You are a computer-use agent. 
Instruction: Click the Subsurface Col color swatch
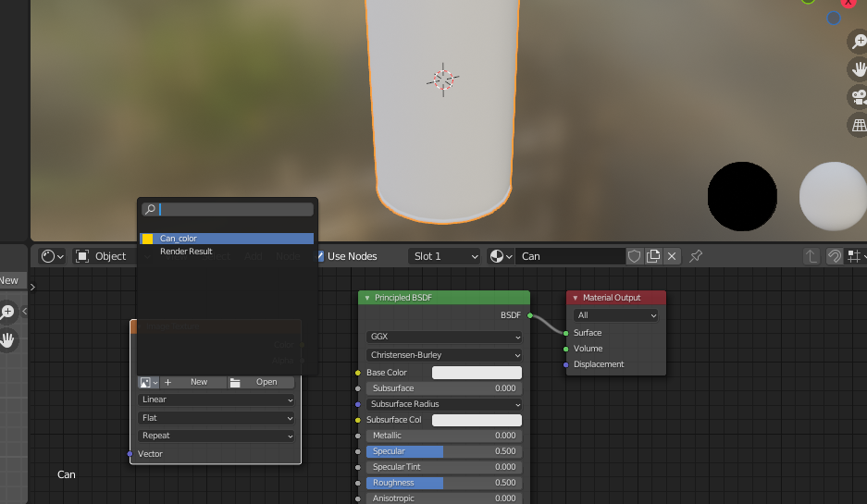[477, 420]
